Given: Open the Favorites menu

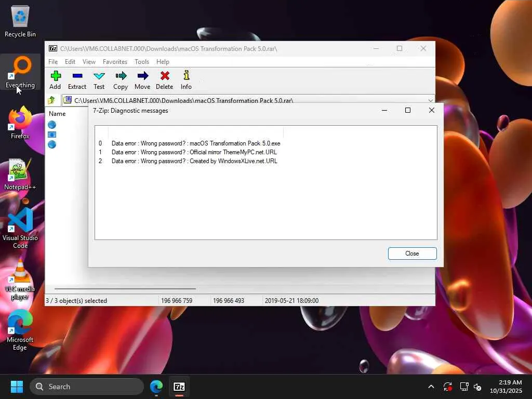Looking at the screenshot, I should tap(115, 62).
